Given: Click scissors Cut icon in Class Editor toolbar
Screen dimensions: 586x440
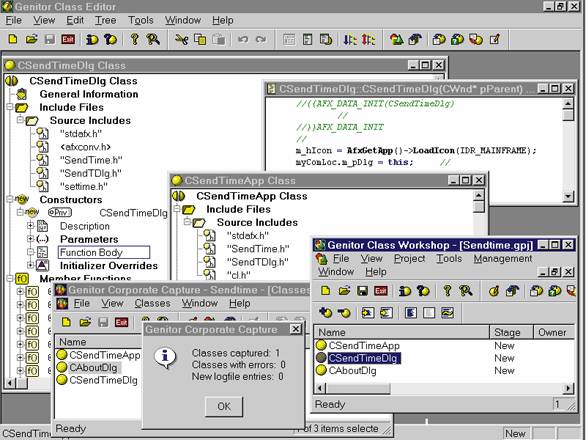Looking at the screenshot, I should point(182,39).
